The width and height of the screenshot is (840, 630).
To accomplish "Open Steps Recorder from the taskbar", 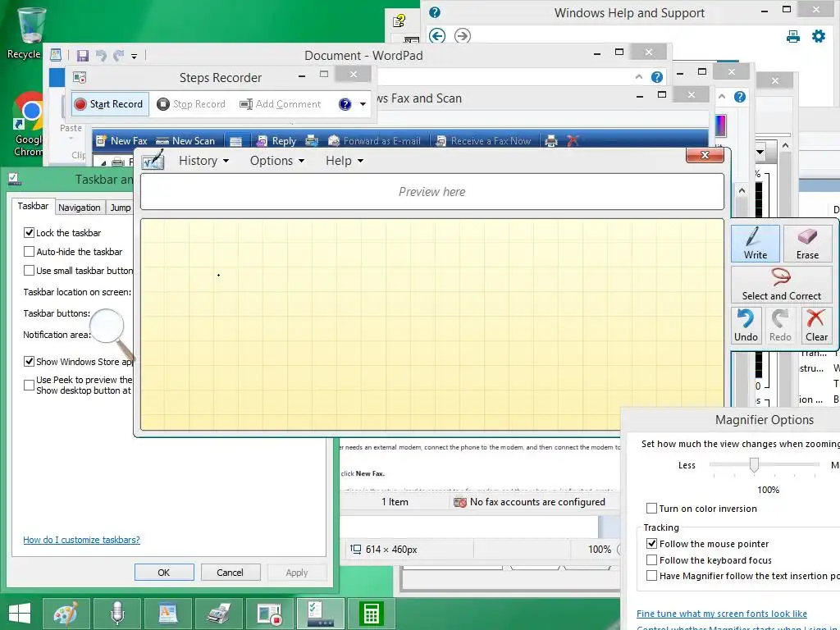I will click(269, 613).
